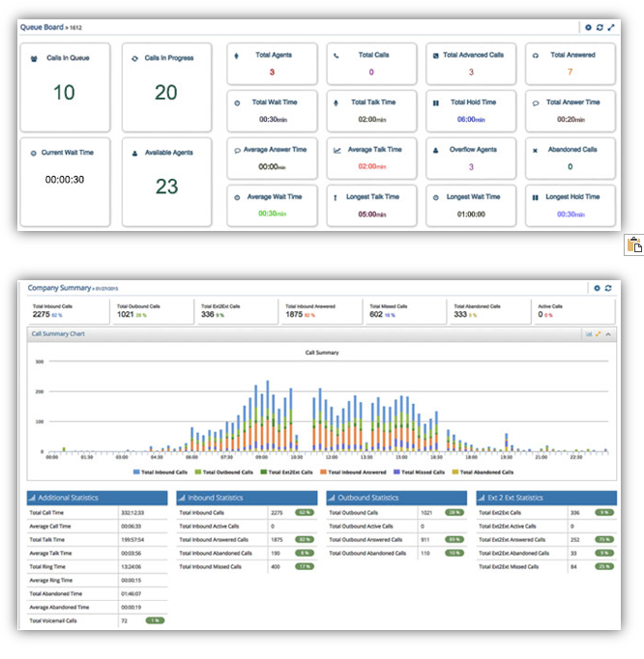Click the Total Ext2Ext Answered Calls row

point(546,539)
